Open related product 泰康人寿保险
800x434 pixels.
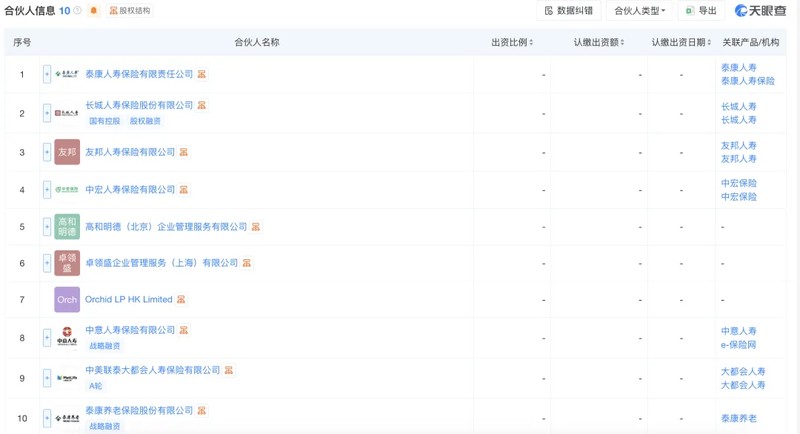(x=747, y=81)
